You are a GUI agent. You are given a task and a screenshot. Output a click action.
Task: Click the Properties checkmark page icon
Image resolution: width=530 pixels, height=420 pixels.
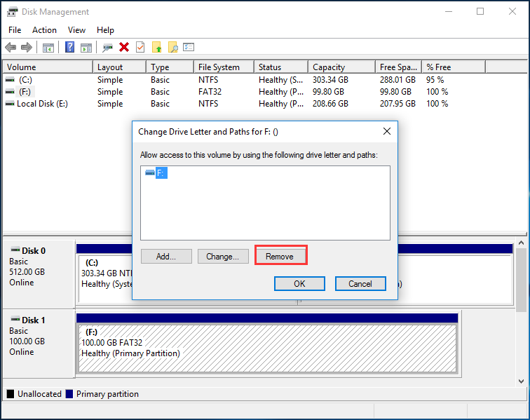(140, 47)
